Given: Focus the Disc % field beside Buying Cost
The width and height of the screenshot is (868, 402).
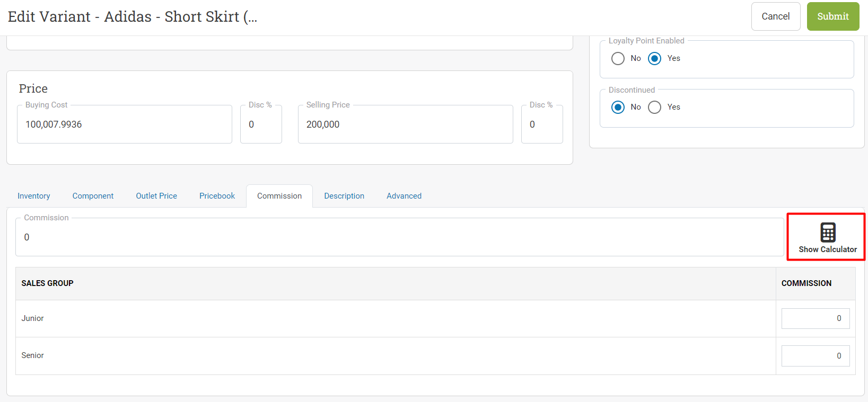Looking at the screenshot, I should tap(261, 124).
